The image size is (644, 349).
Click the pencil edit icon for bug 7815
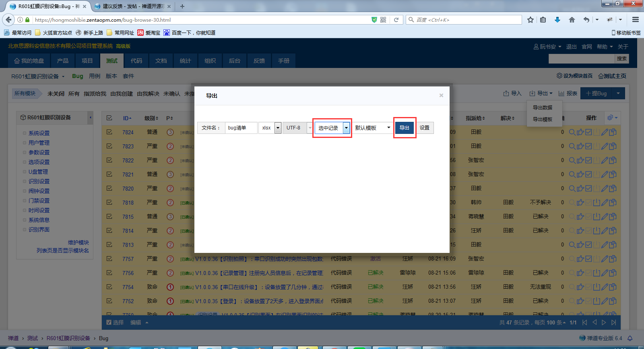pos(605,216)
